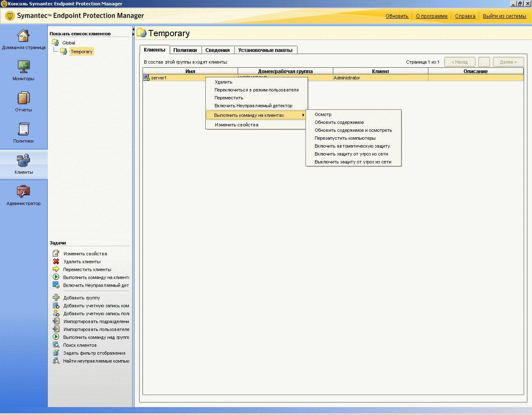Click the red X Удалить клиенты icon
The image size is (532, 415).
click(x=56, y=262)
